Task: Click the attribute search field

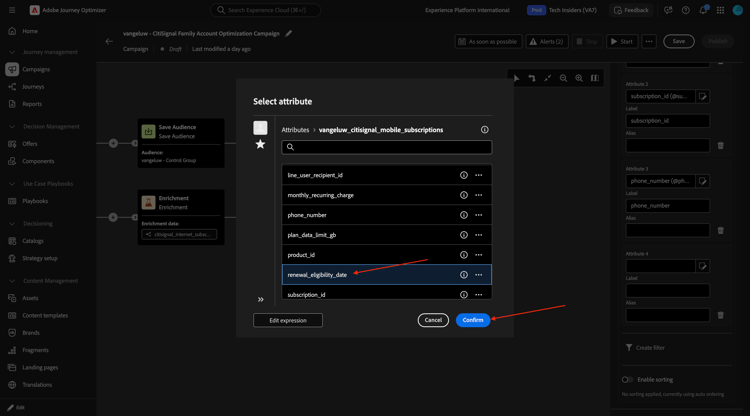Action: click(x=387, y=147)
